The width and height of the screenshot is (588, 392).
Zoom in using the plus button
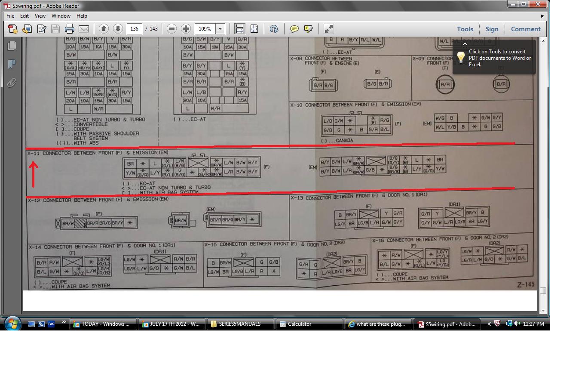coord(186,29)
